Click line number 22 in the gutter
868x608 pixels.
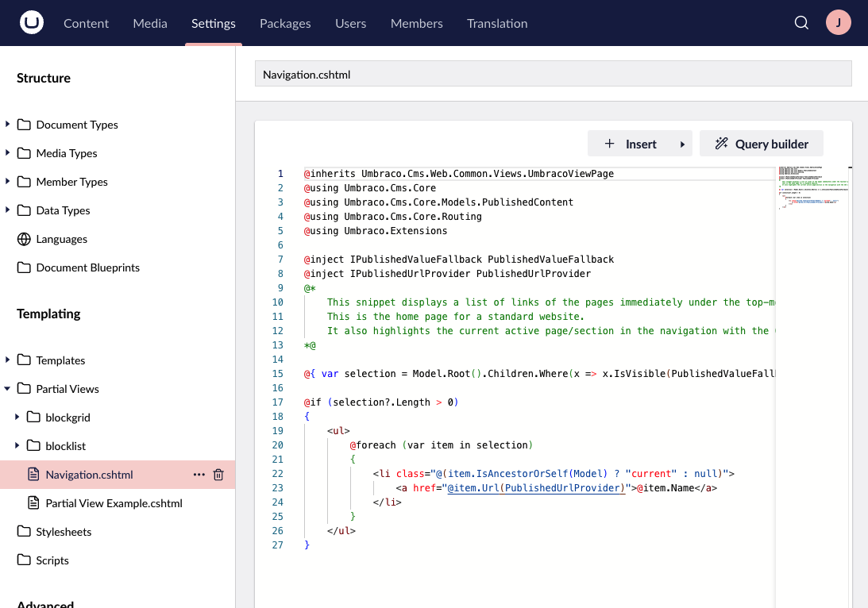(277, 474)
